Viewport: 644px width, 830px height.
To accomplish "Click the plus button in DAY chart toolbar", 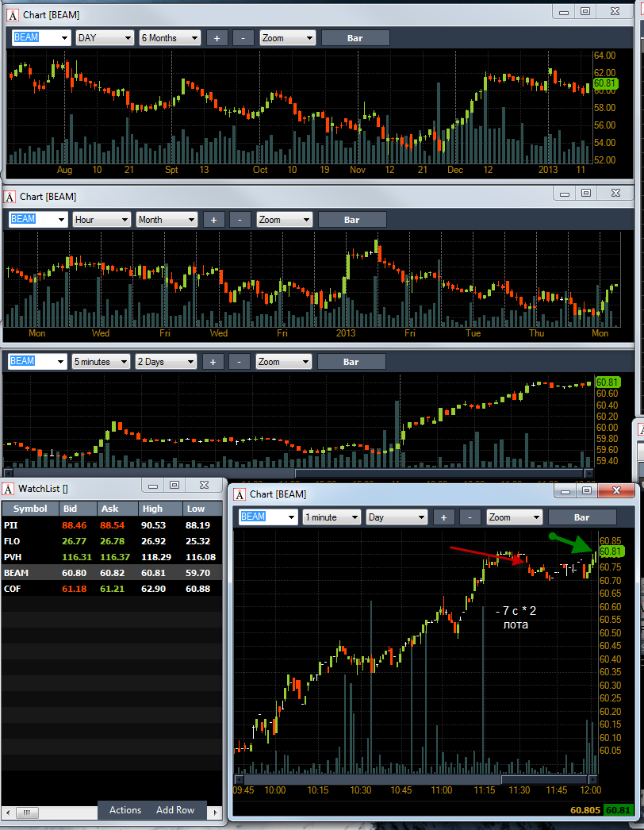I will point(217,38).
